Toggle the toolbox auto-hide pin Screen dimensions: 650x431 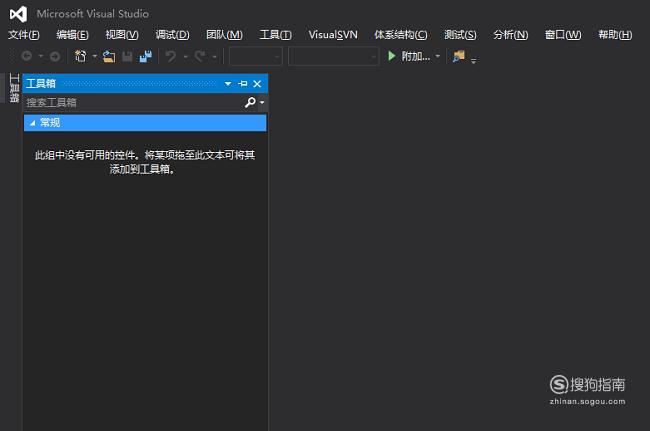pyautogui.click(x=243, y=84)
